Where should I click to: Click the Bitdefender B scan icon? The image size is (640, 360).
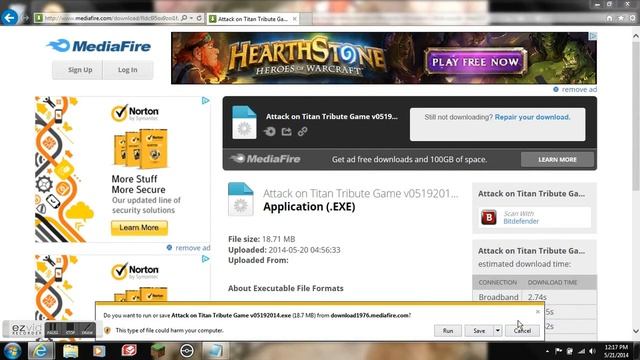[x=489, y=217]
